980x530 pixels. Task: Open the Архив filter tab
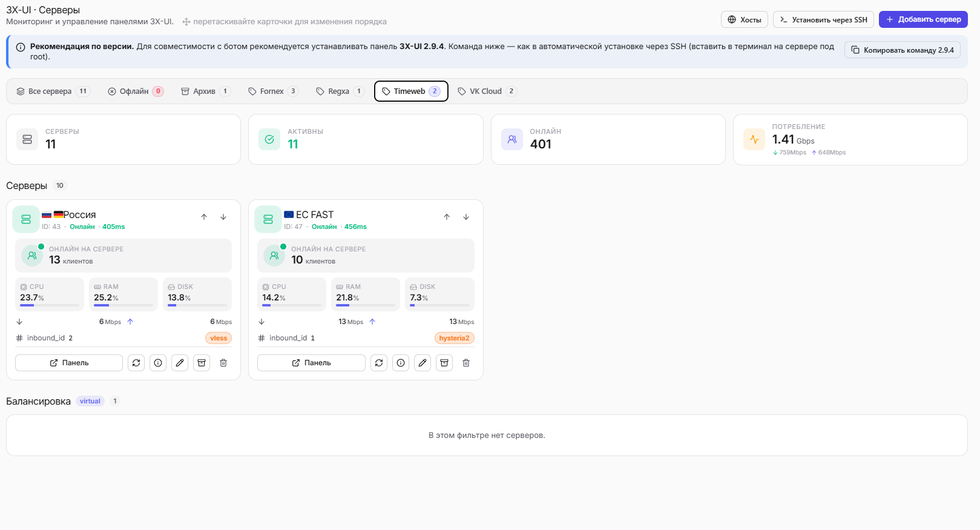pyautogui.click(x=206, y=91)
